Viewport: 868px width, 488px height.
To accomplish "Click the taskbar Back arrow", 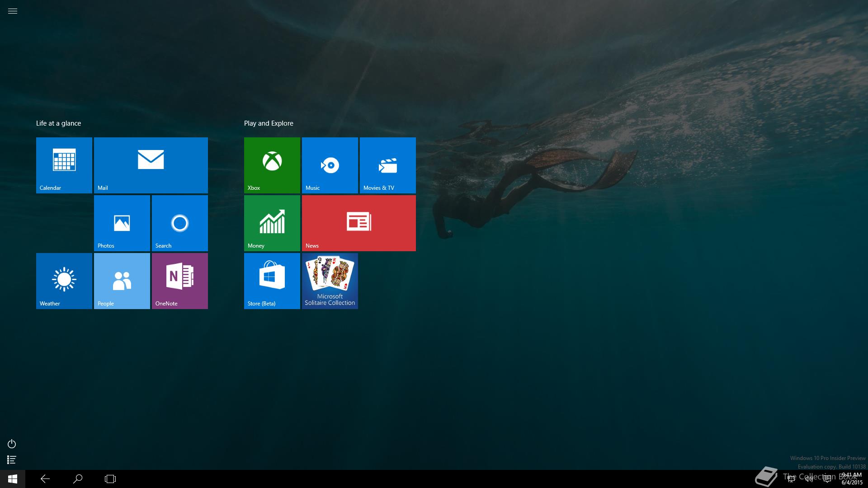I will [x=45, y=479].
